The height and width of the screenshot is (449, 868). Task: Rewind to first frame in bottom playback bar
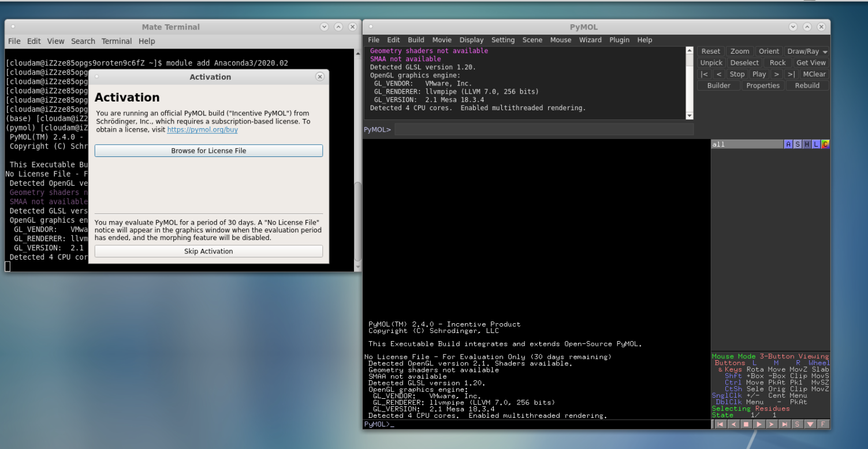pos(720,424)
